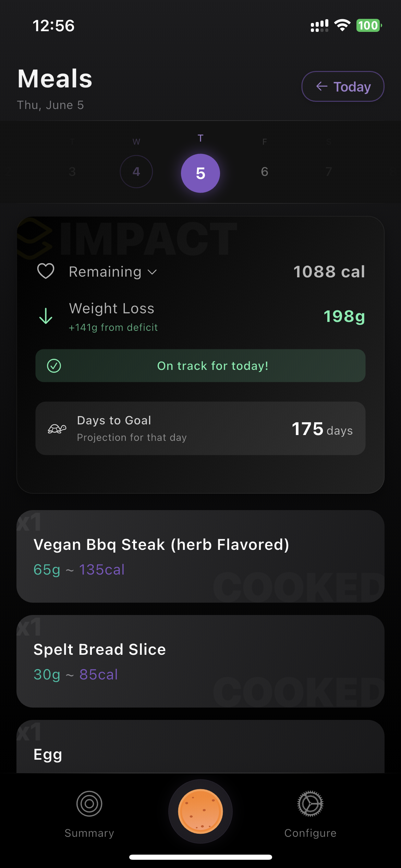Expand the Remaining dropdown chevron
Viewport: 401px width, 868px height.
(x=152, y=272)
